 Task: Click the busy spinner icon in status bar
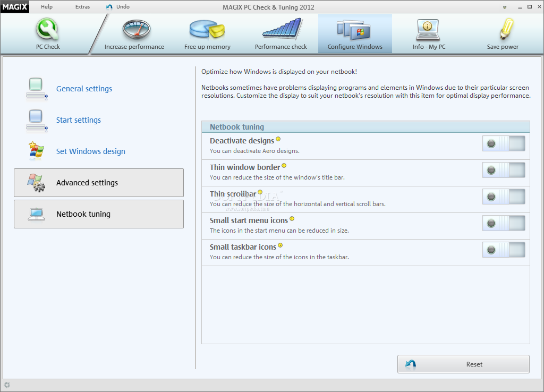[7, 385]
